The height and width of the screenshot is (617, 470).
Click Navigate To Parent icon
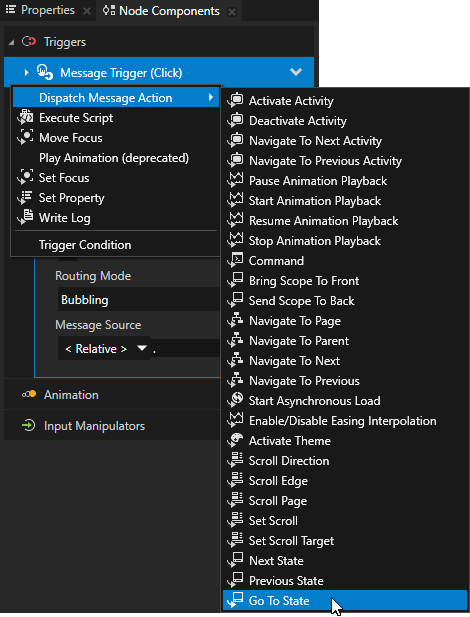[x=236, y=340]
